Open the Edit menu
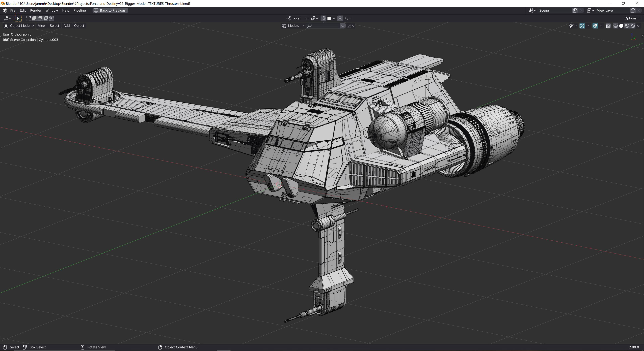Viewport: 644px width, 351px height. 23,11
